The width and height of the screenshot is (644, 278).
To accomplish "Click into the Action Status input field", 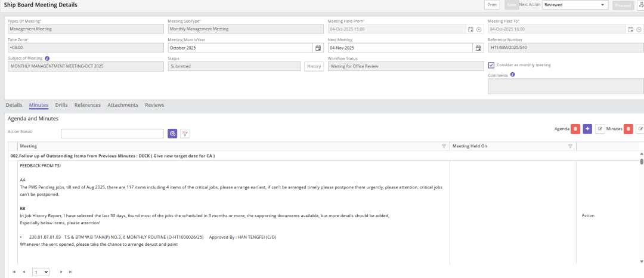I will 112,134.
